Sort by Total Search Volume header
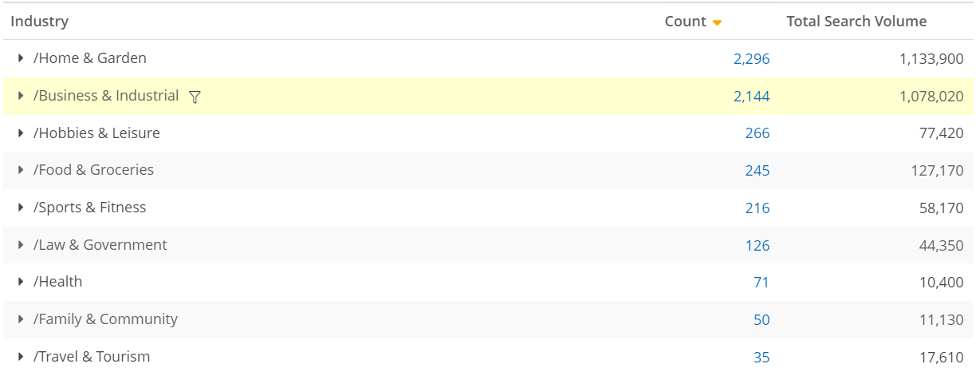 856,22
